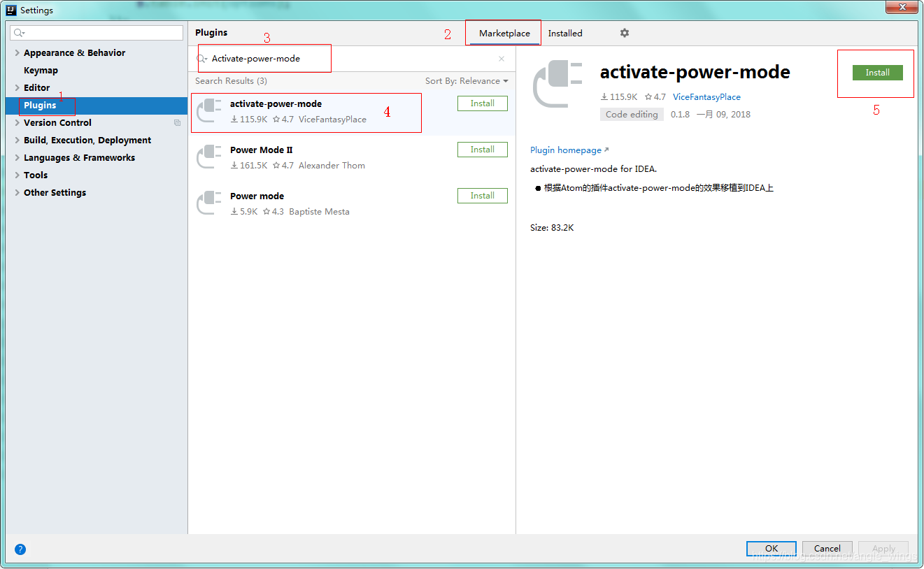Expand the Tools settings node

(x=17, y=175)
